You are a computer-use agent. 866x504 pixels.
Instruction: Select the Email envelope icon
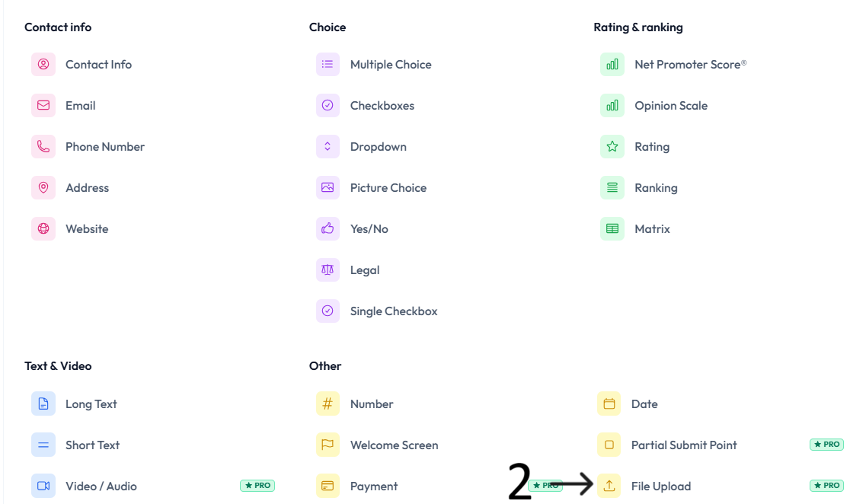(x=43, y=105)
